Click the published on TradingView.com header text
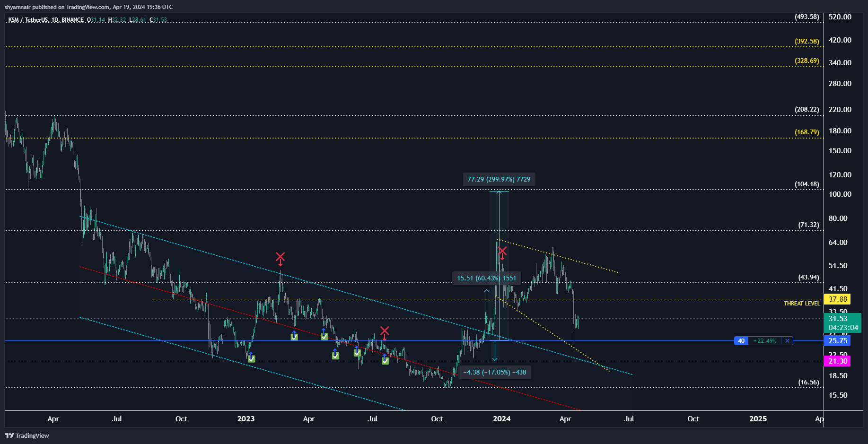 pyautogui.click(x=71, y=7)
